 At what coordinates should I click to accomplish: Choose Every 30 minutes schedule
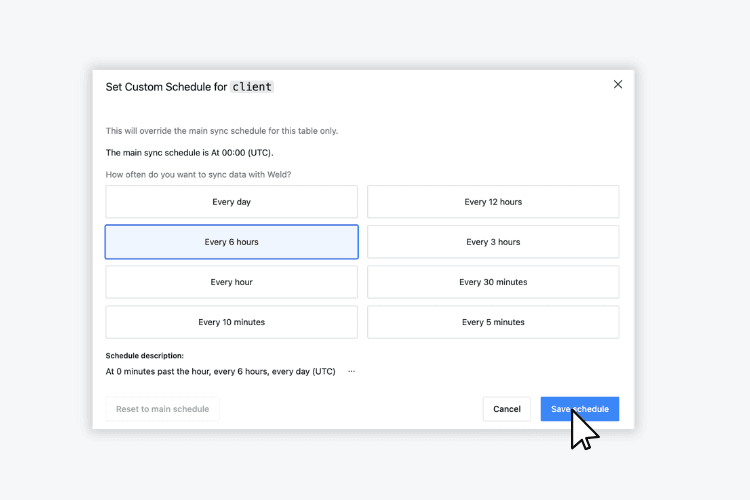tap(493, 282)
